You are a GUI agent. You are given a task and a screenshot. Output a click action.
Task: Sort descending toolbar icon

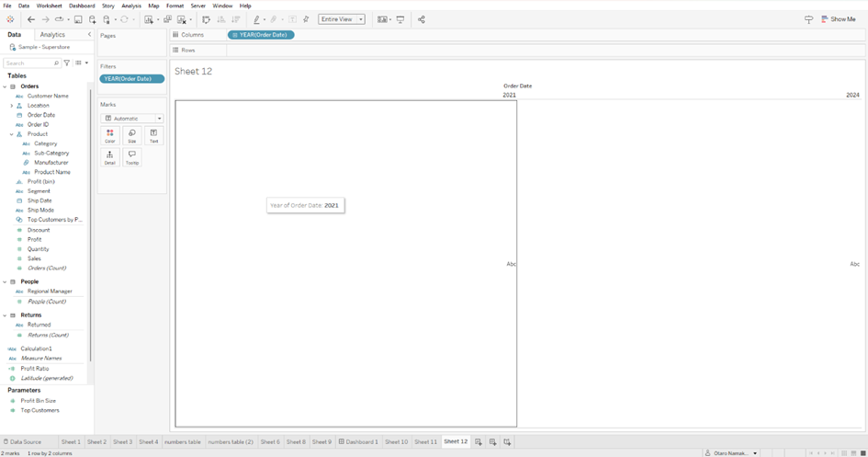click(x=236, y=19)
